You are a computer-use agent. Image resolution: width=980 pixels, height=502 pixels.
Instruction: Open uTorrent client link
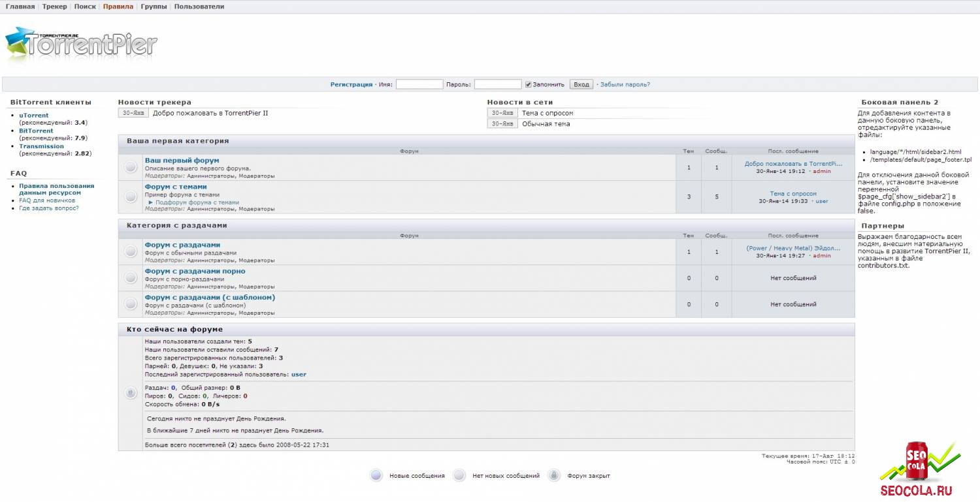tap(34, 115)
